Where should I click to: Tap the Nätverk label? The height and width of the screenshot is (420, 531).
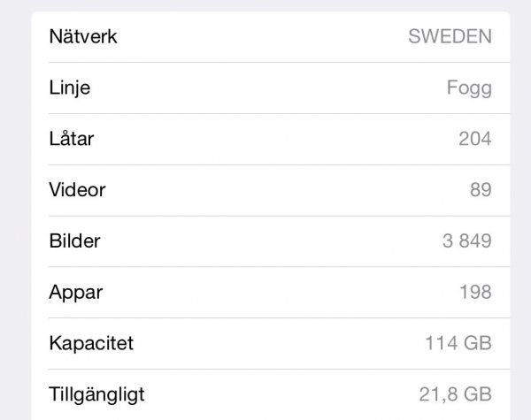click(83, 37)
